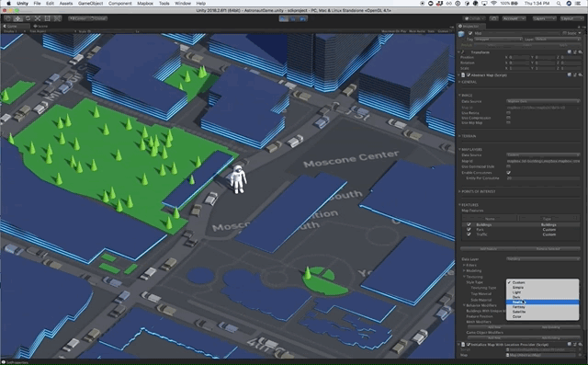Toggle the Map object active checkbox
Image resolution: width=588 pixels, height=365 pixels.
pos(470,33)
